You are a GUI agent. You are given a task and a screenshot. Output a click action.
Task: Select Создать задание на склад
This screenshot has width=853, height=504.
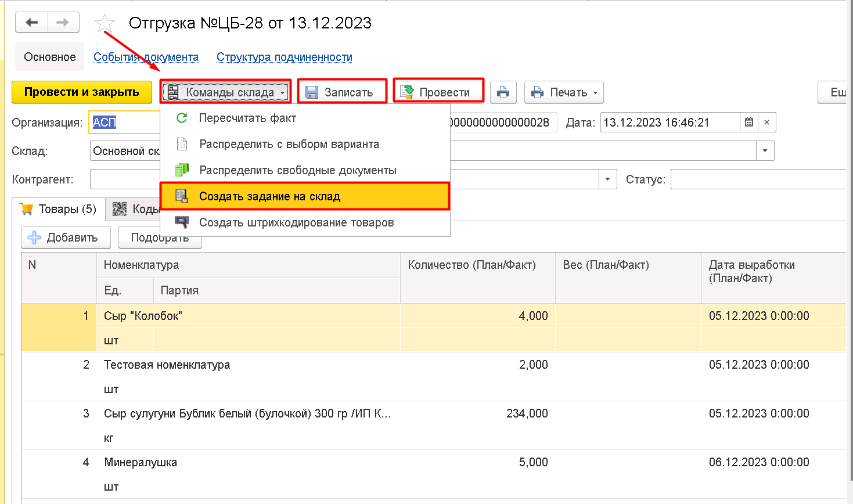pos(305,196)
